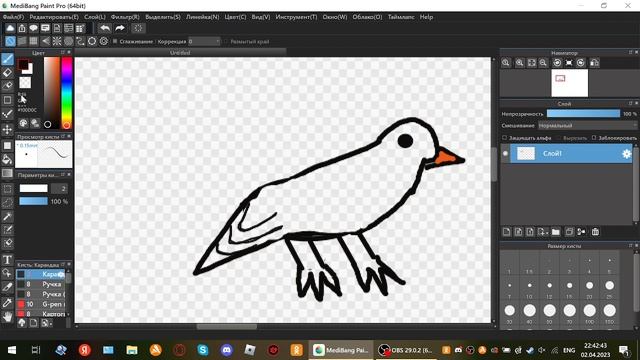Open Skype from the Windows taskbar

tap(203, 350)
